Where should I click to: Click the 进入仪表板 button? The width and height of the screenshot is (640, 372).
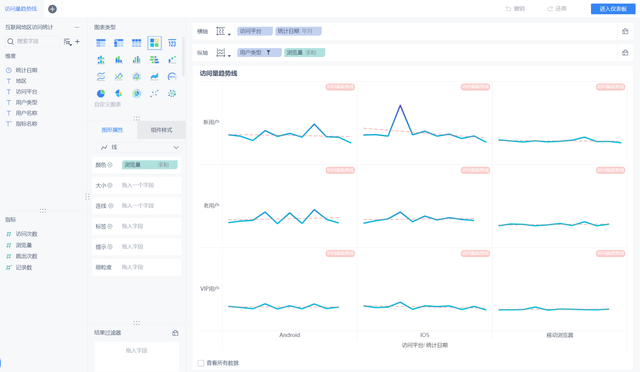[613, 9]
